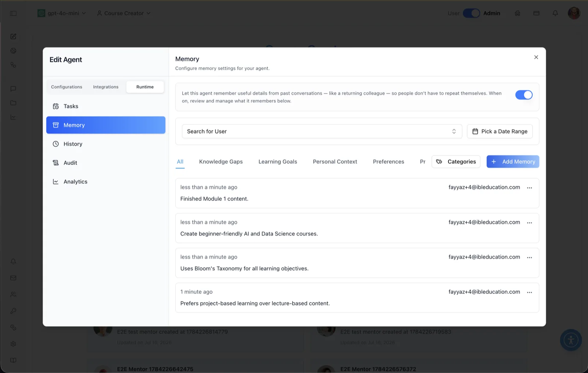Click the robot icon left of card icon
Image resolution: width=588 pixels, height=373 pixels.
[517, 13]
